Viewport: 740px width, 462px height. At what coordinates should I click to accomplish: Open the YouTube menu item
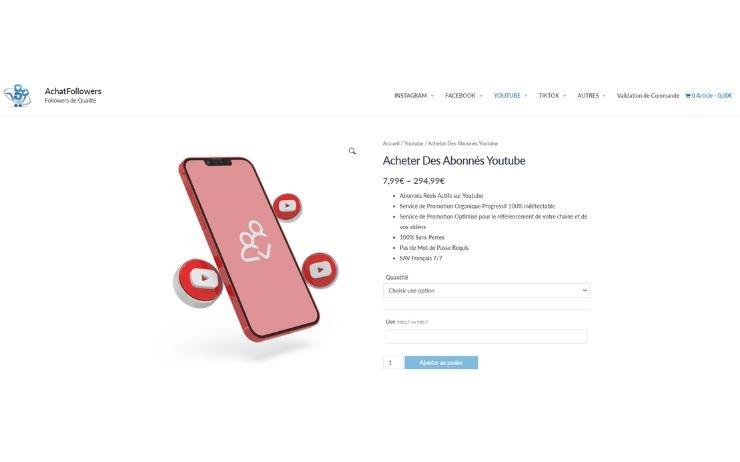[x=507, y=96]
